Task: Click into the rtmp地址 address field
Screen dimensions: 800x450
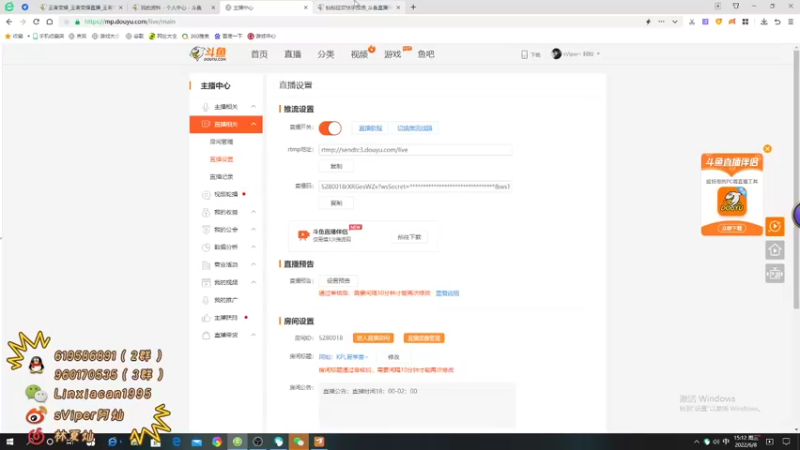Action: [x=415, y=150]
